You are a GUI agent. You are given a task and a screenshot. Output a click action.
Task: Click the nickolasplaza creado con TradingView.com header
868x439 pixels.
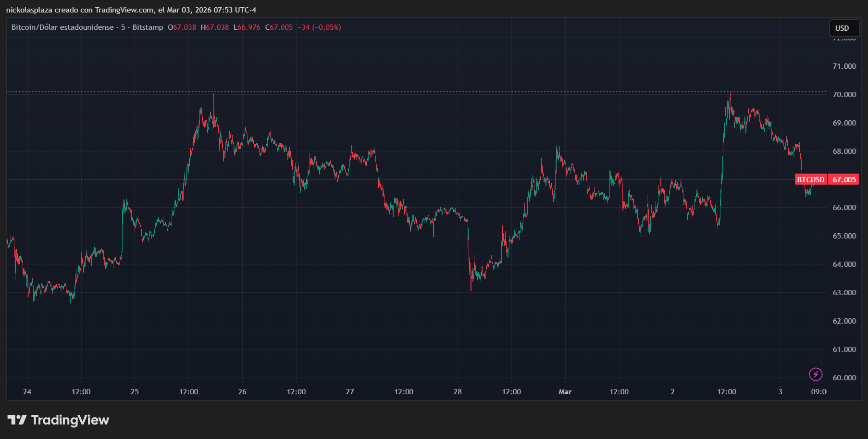point(131,10)
